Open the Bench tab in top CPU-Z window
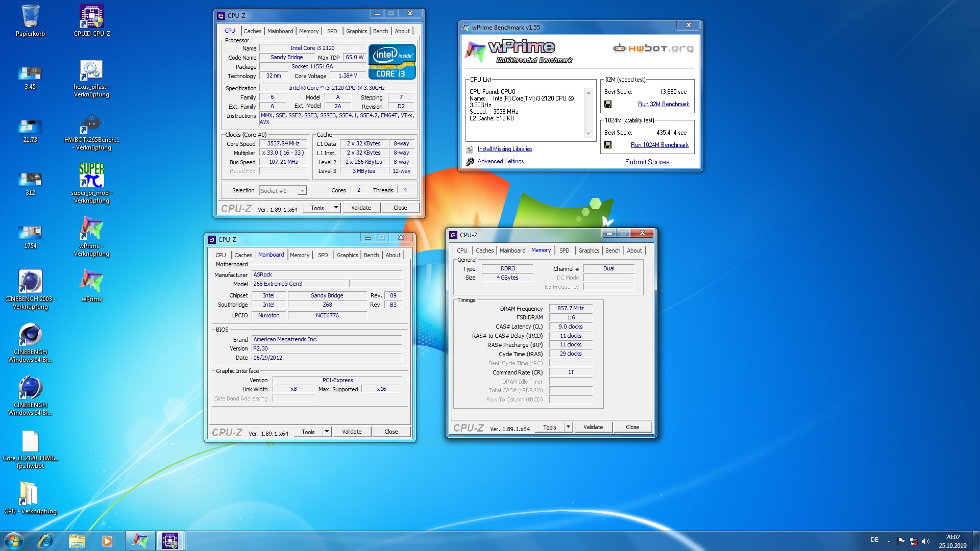 tap(380, 31)
